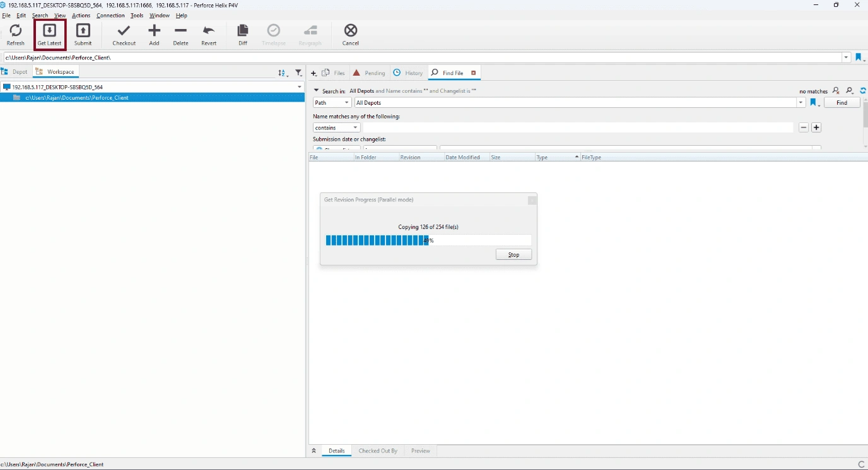868x470 pixels.
Task: Open the address bar bookmark icon
Action: tap(859, 57)
